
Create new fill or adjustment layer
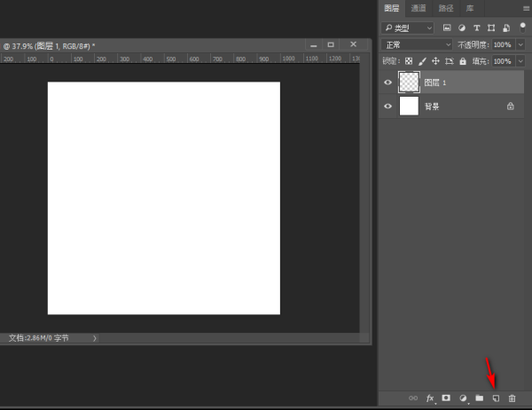pos(463,398)
